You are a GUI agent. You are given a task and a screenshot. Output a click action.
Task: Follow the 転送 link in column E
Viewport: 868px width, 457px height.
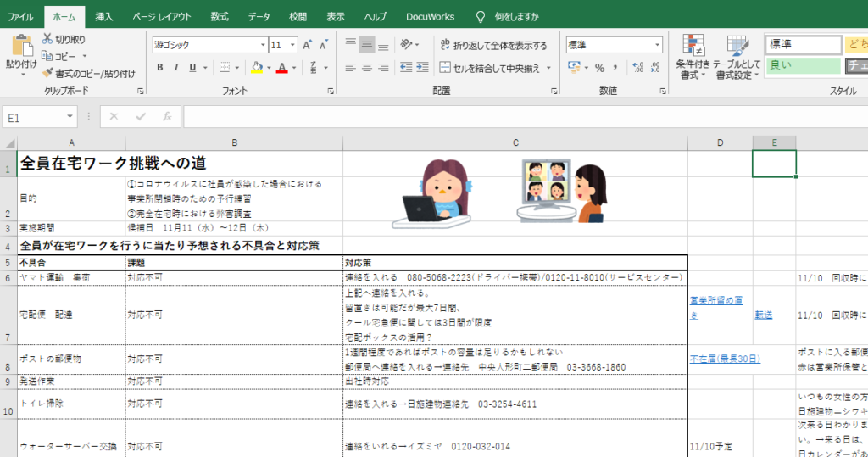763,315
